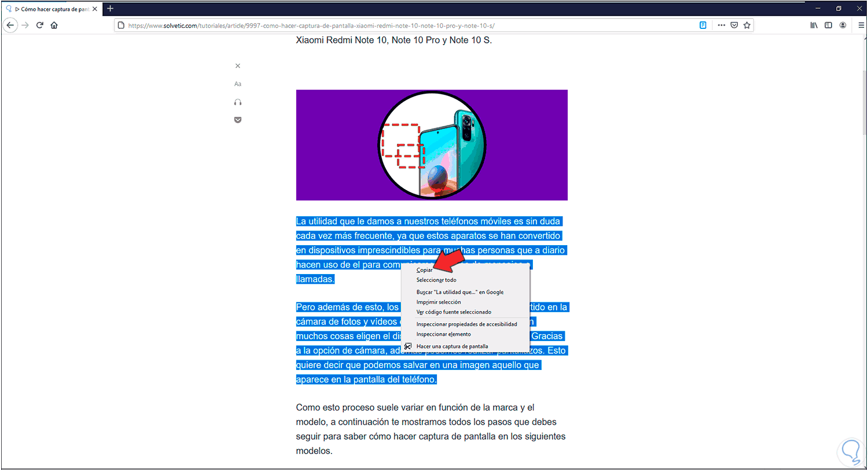
Task: Click the line 'seguir para saber cómo hacer captura de pantalla'
Action: (431, 436)
